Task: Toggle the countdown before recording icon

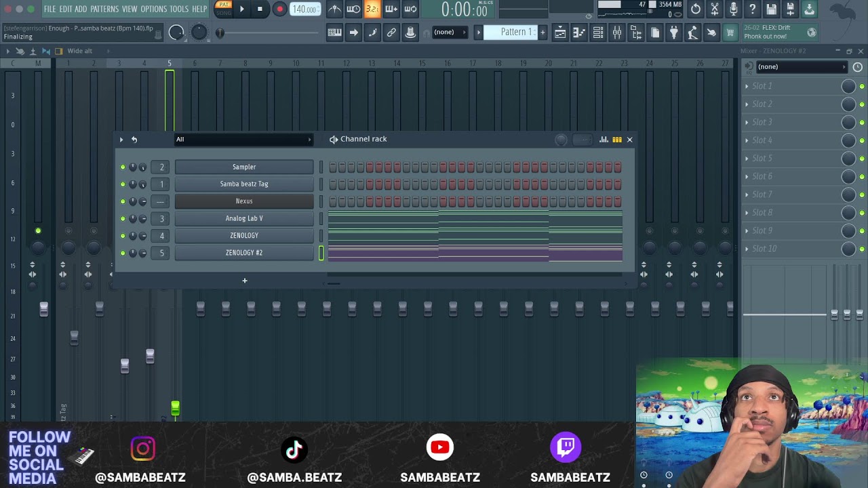Action: coord(372,9)
